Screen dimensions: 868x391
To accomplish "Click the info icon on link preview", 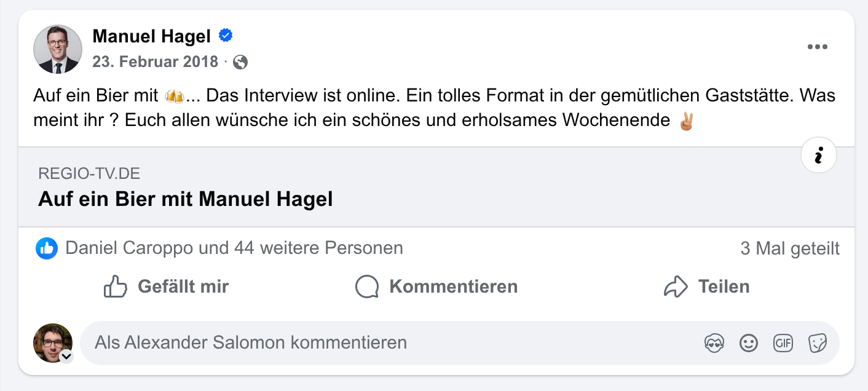I will point(819,156).
